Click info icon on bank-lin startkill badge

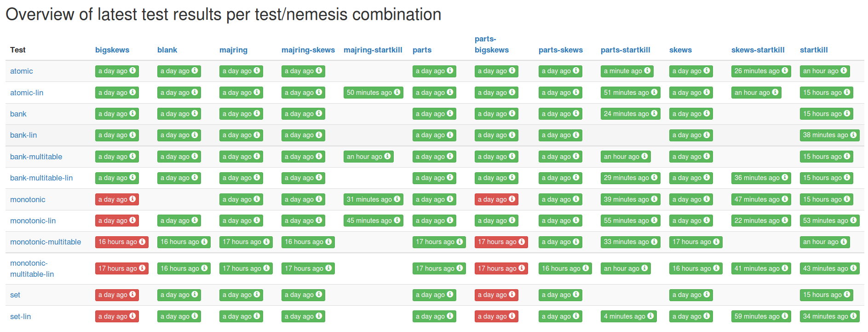[x=854, y=135]
